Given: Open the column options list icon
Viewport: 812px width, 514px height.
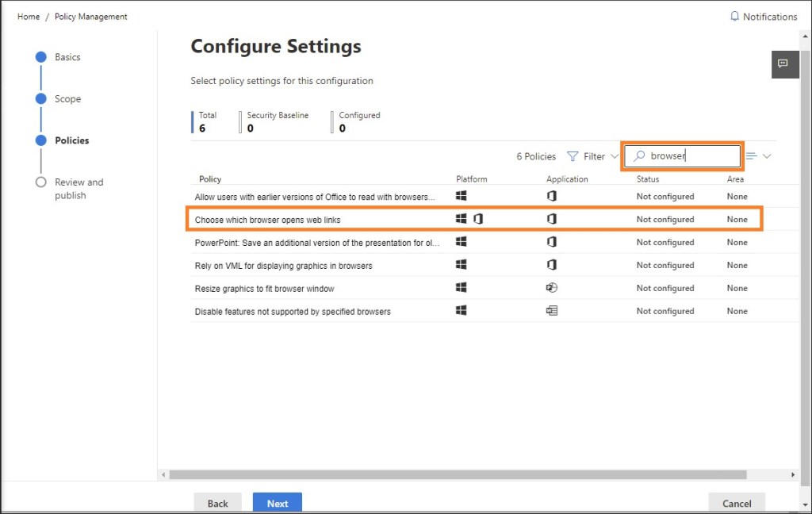Looking at the screenshot, I should (x=752, y=156).
